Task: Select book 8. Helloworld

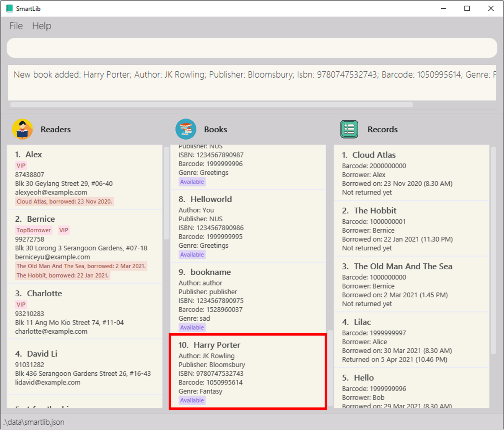Action: (x=248, y=226)
